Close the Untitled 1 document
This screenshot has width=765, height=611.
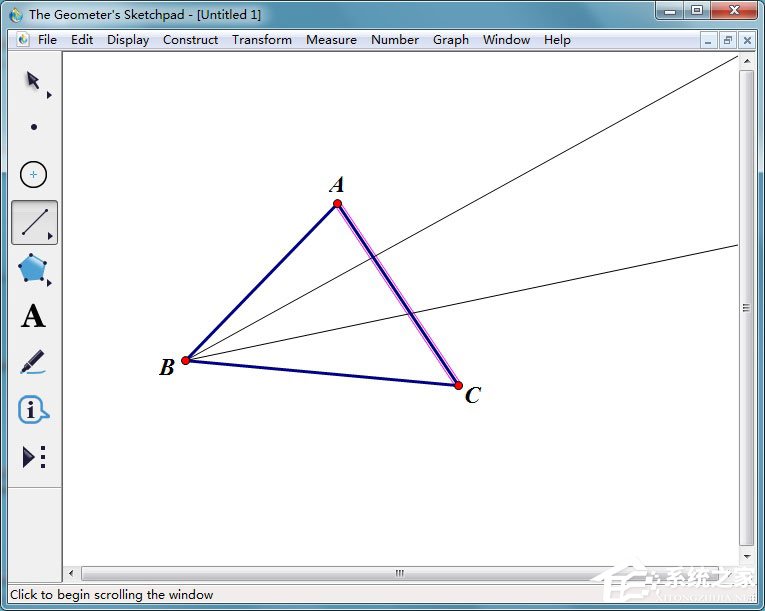[x=747, y=41]
